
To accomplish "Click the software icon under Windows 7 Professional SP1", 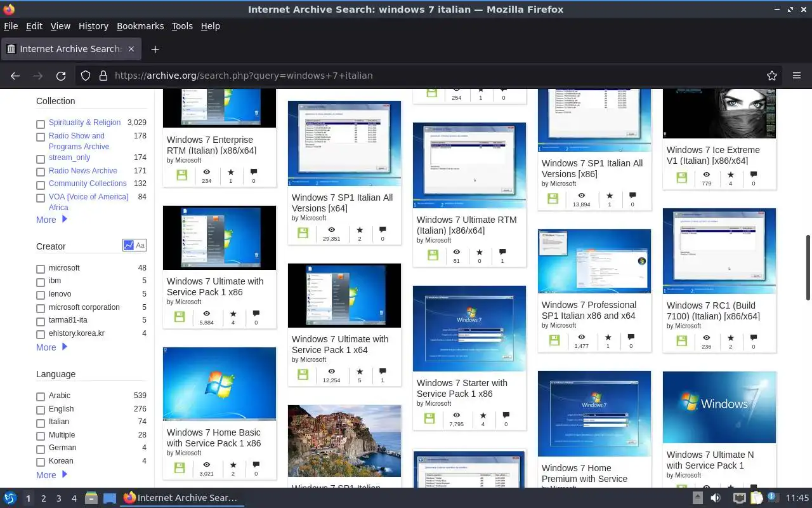I will coord(554,340).
